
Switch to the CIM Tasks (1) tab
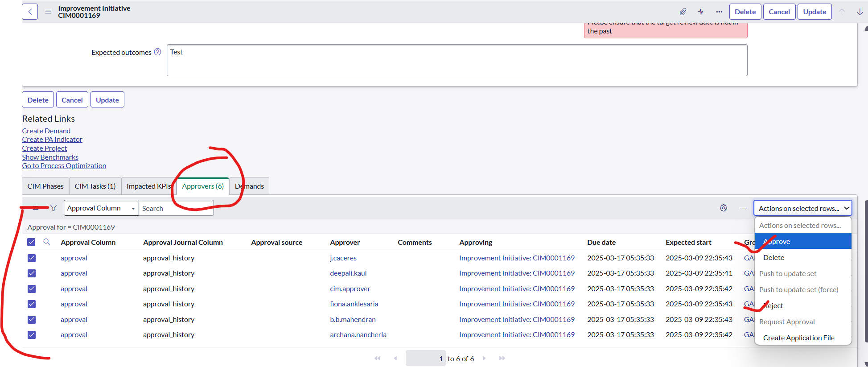pos(95,186)
